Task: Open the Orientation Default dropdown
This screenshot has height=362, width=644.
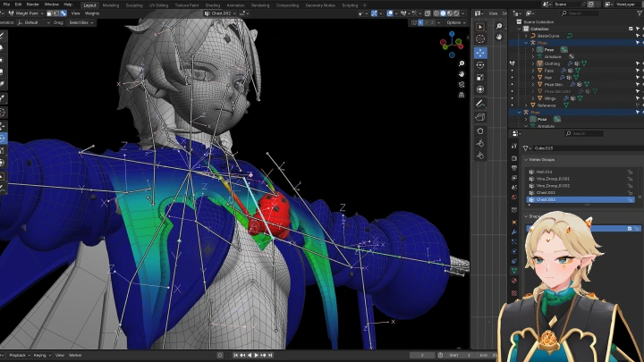Action: click(x=34, y=22)
